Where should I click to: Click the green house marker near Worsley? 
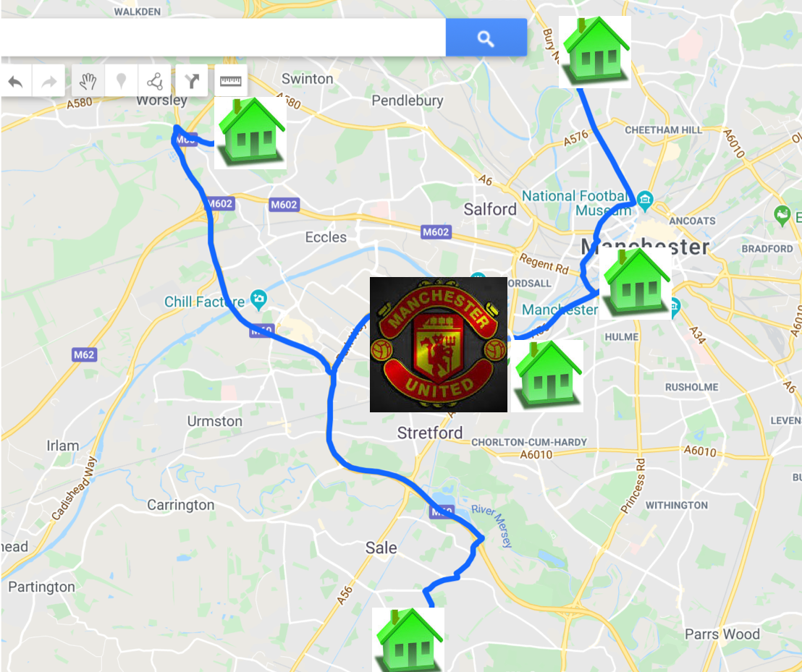pyautogui.click(x=250, y=133)
